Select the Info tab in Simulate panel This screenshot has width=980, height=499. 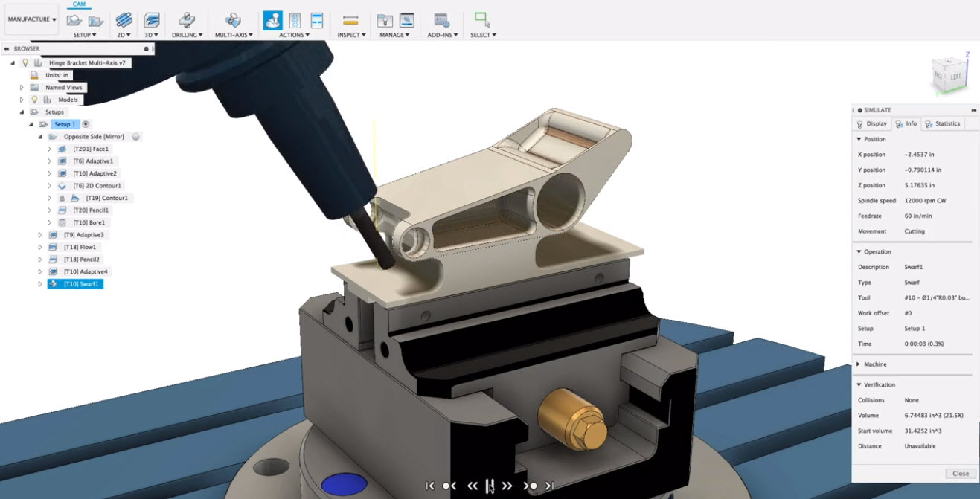point(906,124)
